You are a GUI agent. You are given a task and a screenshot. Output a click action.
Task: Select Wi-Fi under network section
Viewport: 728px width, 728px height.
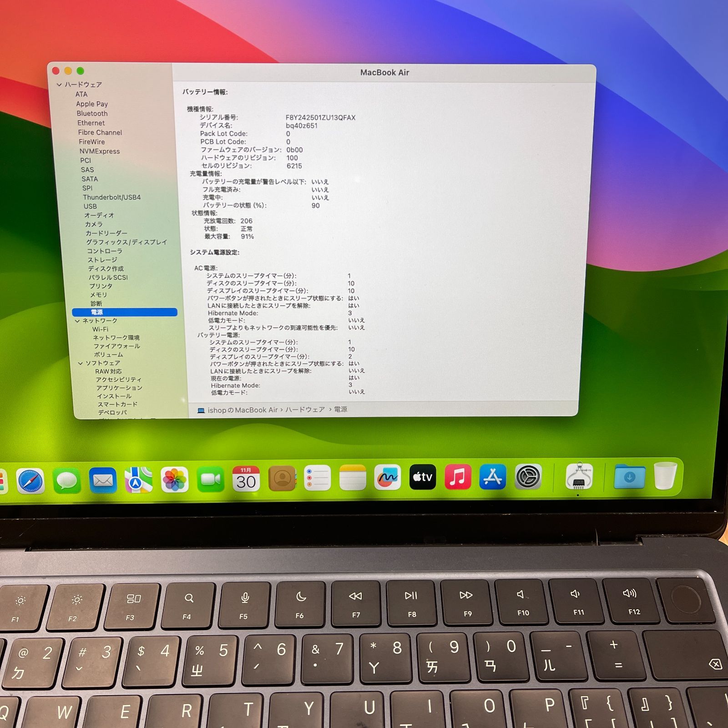100,329
